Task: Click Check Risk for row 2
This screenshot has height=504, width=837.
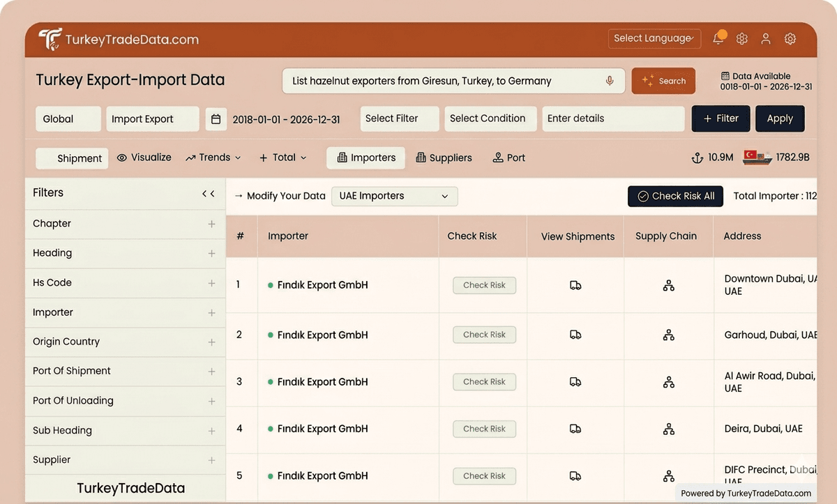Action: (484, 335)
